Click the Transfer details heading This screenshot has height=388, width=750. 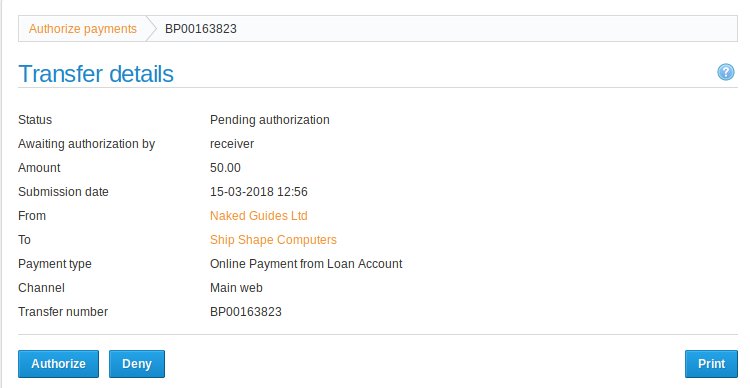pos(96,74)
